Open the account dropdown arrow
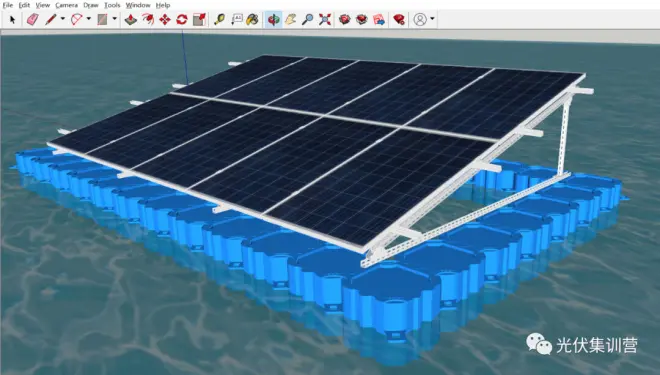 (x=432, y=19)
